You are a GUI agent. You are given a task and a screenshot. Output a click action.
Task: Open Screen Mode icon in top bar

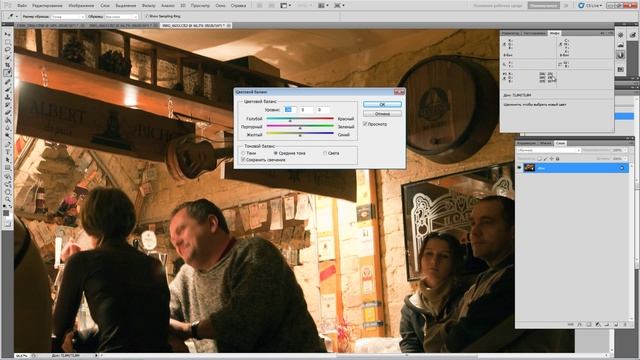339,6
